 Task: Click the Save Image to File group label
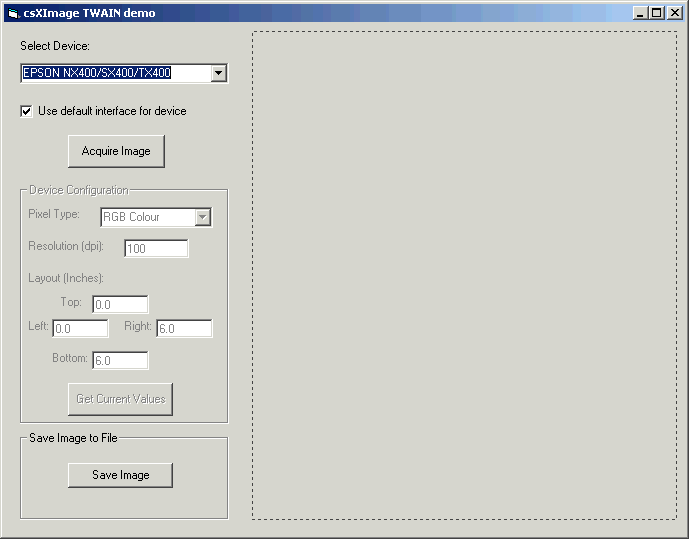coord(74,437)
